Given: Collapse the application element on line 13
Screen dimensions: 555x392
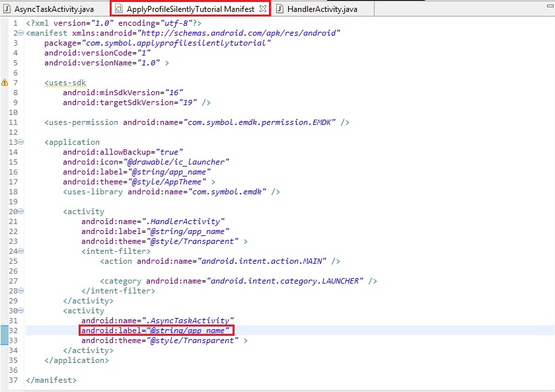Looking at the screenshot, I should pos(21,142).
